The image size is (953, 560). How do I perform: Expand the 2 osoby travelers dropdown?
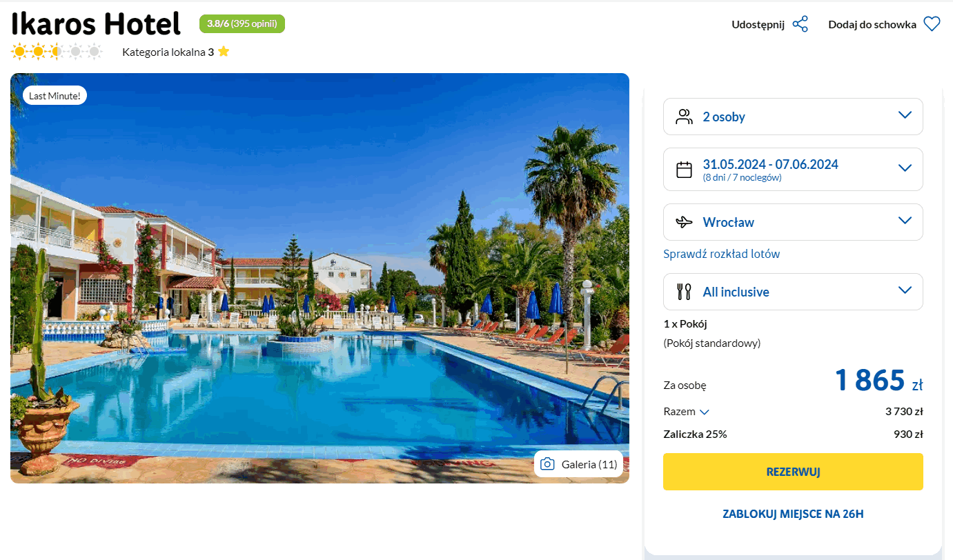(793, 117)
